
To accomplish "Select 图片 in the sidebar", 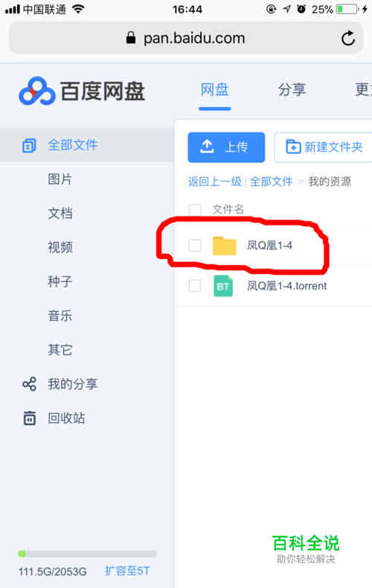I will point(60,179).
